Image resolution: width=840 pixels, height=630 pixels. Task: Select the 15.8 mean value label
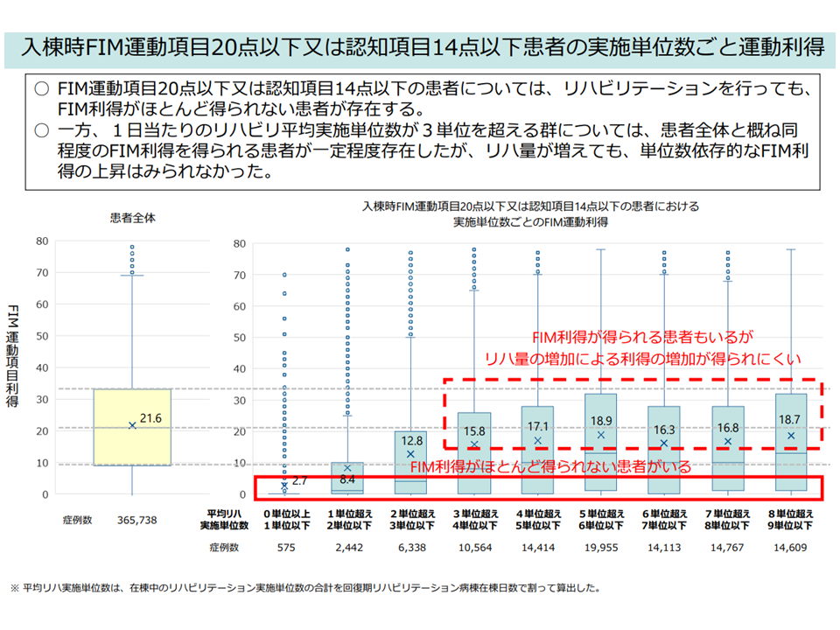click(477, 431)
